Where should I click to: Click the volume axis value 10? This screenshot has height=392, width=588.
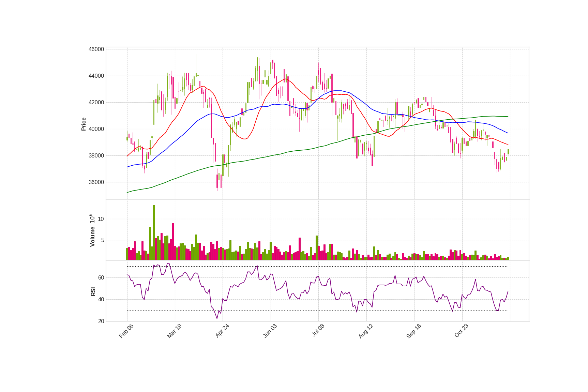pos(101,219)
